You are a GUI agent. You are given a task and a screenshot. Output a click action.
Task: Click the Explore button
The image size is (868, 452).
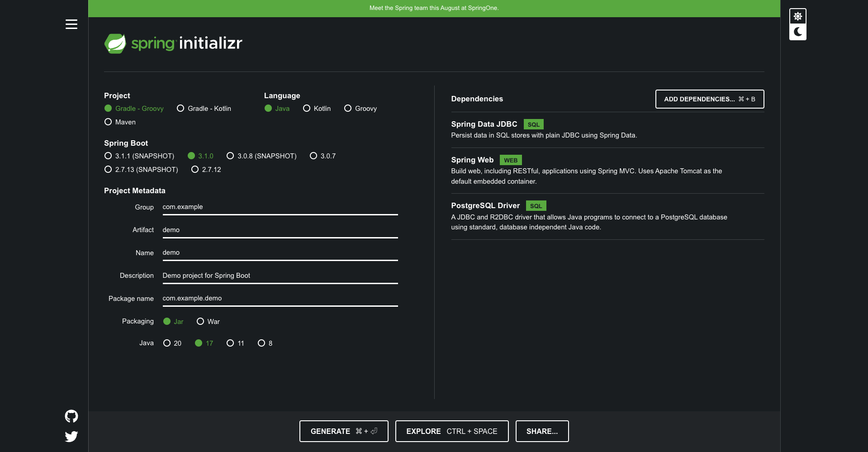(x=452, y=431)
